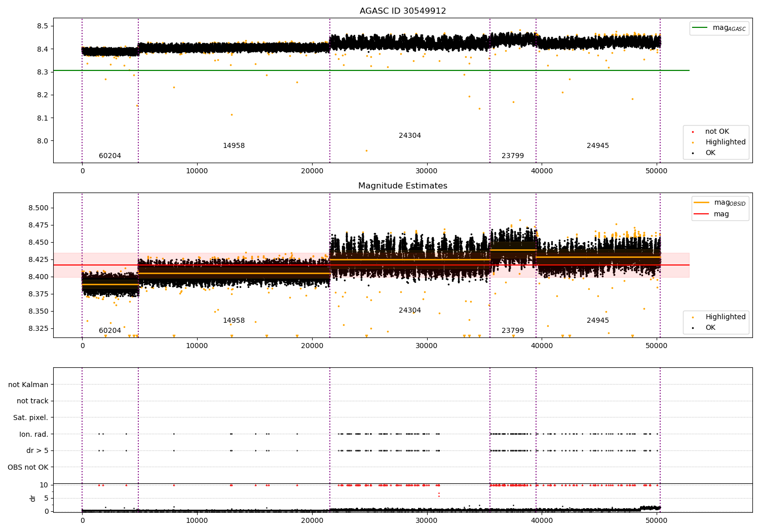Click the 8.375 y-axis tick label
Image resolution: width=760 pixels, height=532 pixels.
tap(39, 294)
